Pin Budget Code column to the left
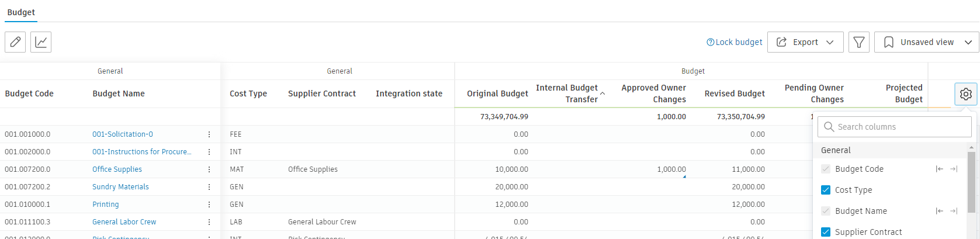The width and height of the screenshot is (980, 239). pyautogui.click(x=939, y=169)
